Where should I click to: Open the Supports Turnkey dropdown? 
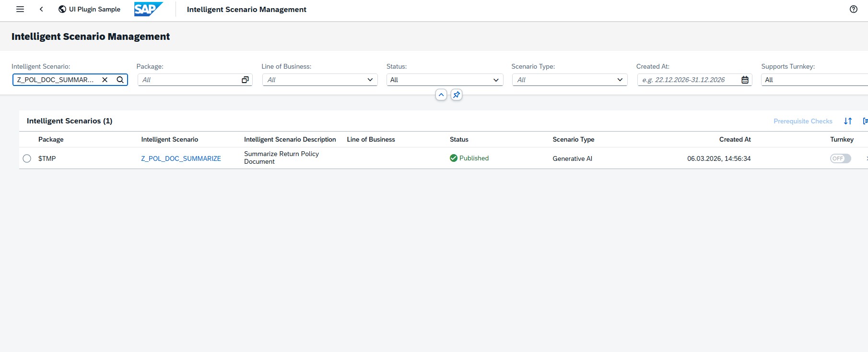(x=814, y=80)
